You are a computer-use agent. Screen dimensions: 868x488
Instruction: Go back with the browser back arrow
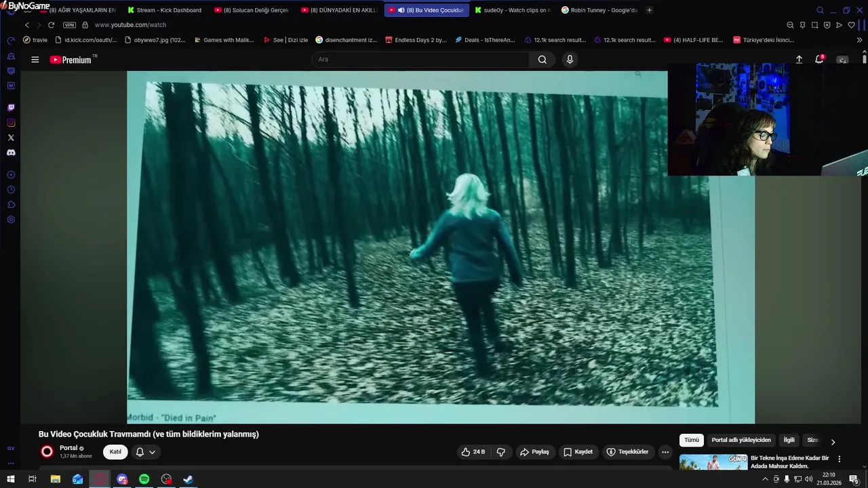pyautogui.click(x=27, y=25)
